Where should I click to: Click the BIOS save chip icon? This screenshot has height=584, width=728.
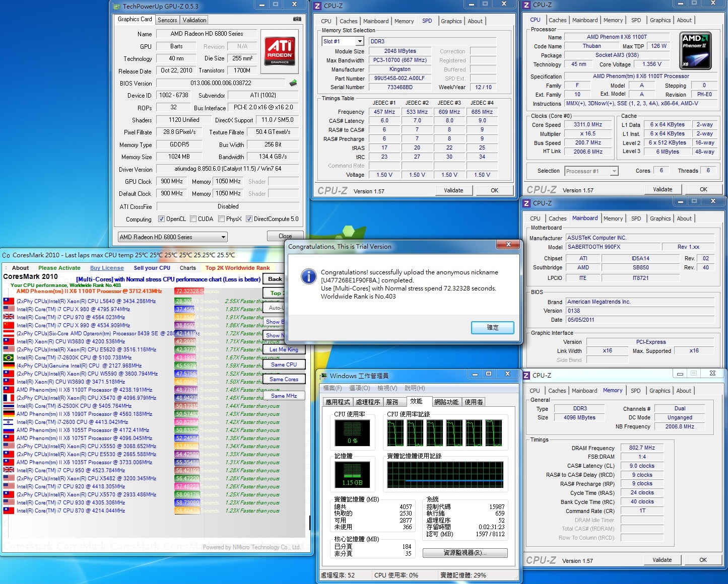(293, 83)
